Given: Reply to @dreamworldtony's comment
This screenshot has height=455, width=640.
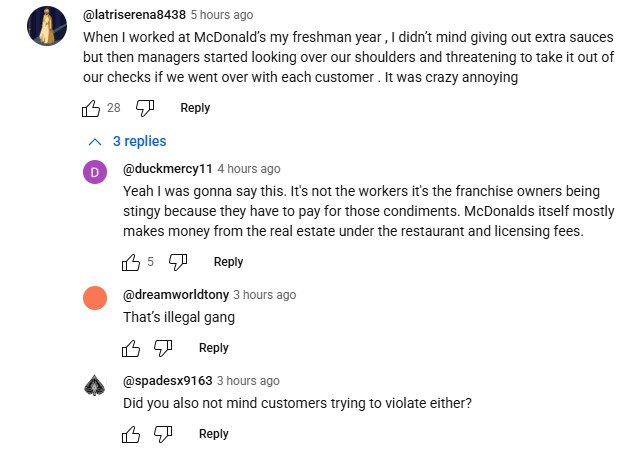Looking at the screenshot, I should [x=213, y=348].
